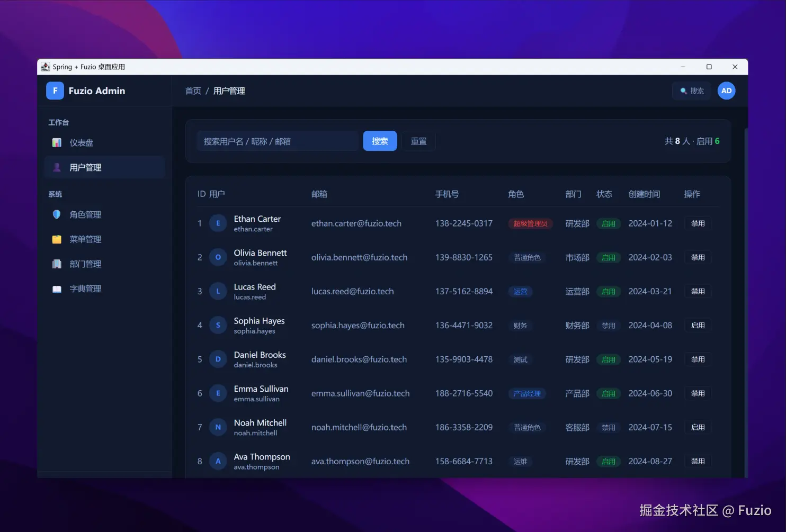Click Sophia Hayes's S avatar
Screen dimensions: 786x532
218,325
